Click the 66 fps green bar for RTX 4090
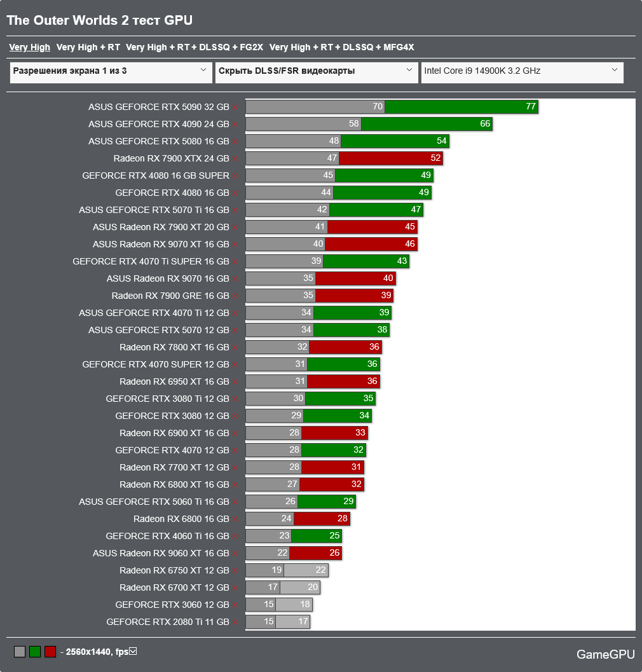Screen dimensions: 642x672 pos(427,124)
